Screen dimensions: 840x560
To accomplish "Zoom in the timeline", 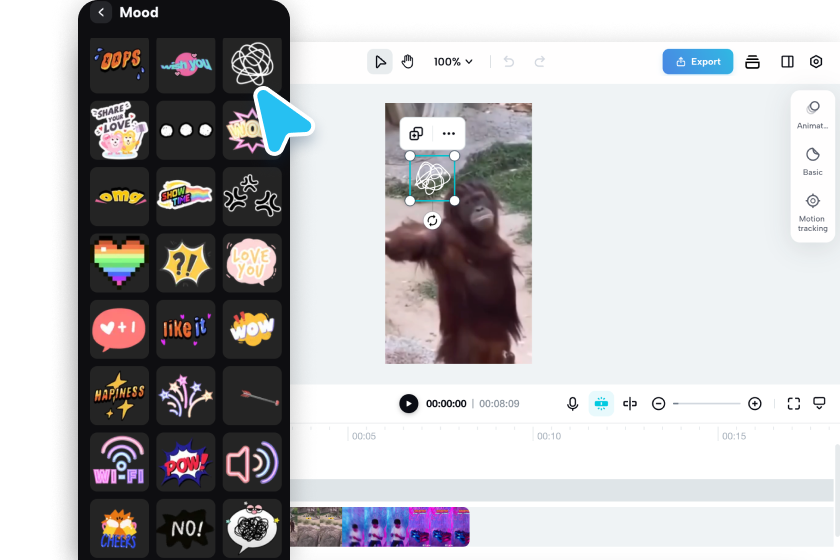I will 754,404.
